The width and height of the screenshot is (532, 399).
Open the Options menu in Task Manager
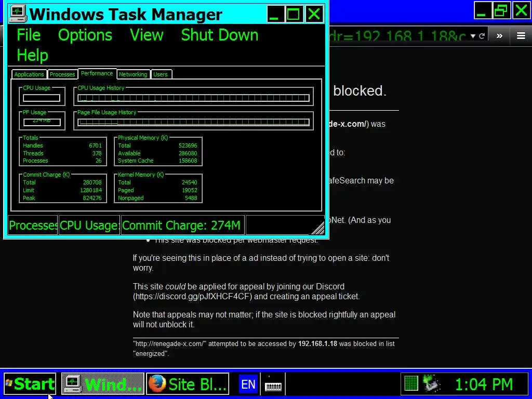click(x=85, y=35)
